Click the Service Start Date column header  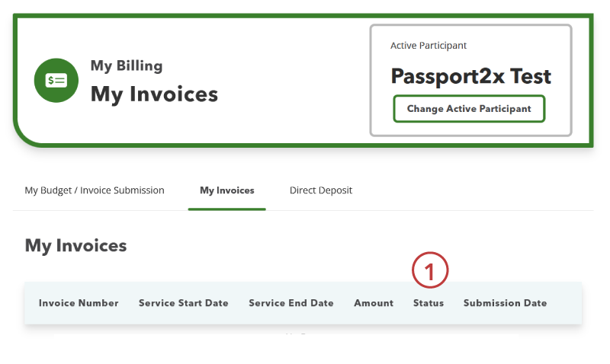pos(183,303)
